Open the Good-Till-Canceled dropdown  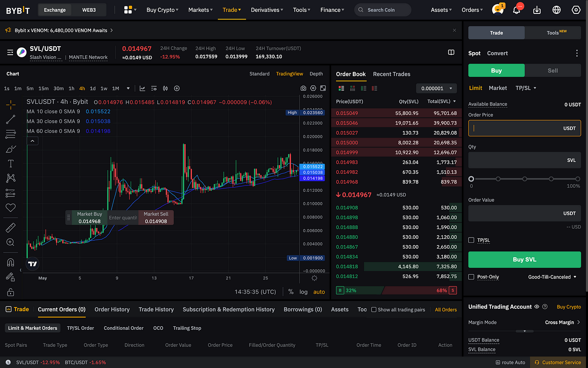click(552, 277)
